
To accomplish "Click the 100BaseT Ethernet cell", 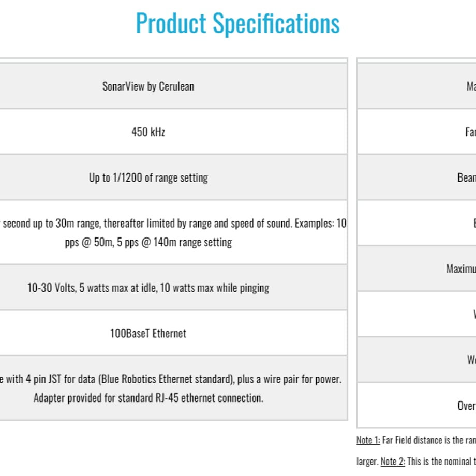I will pyautogui.click(x=173, y=333).
